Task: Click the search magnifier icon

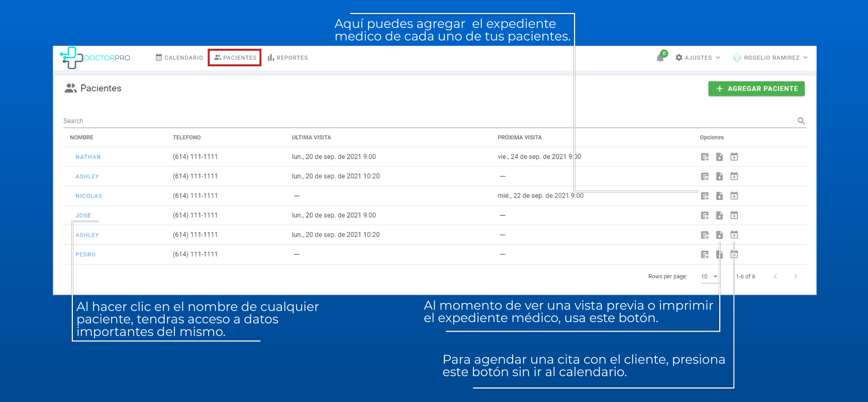Action: (x=801, y=121)
